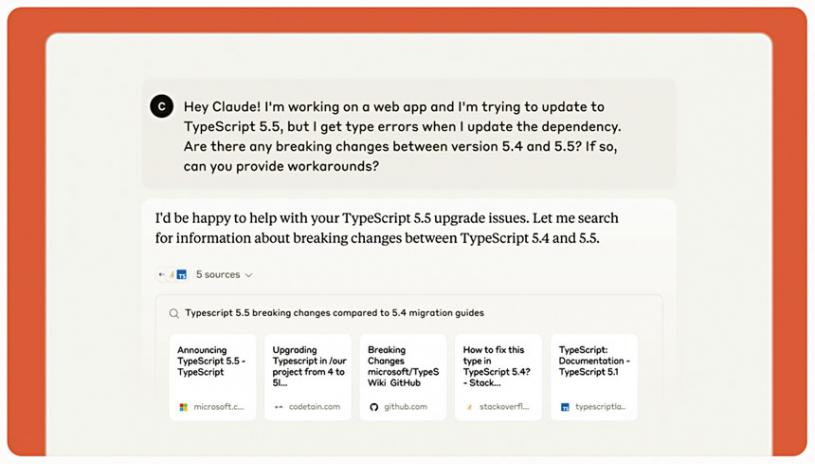Collapse sources using the chevron arrow
The image size is (815, 464).
(249, 275)
